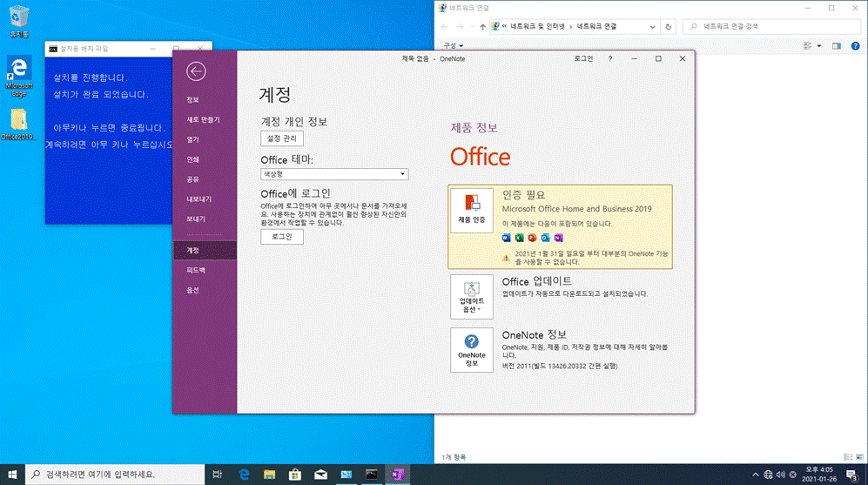
Task: Open Task View from the taskbar
Action: (x=217, y=475)
